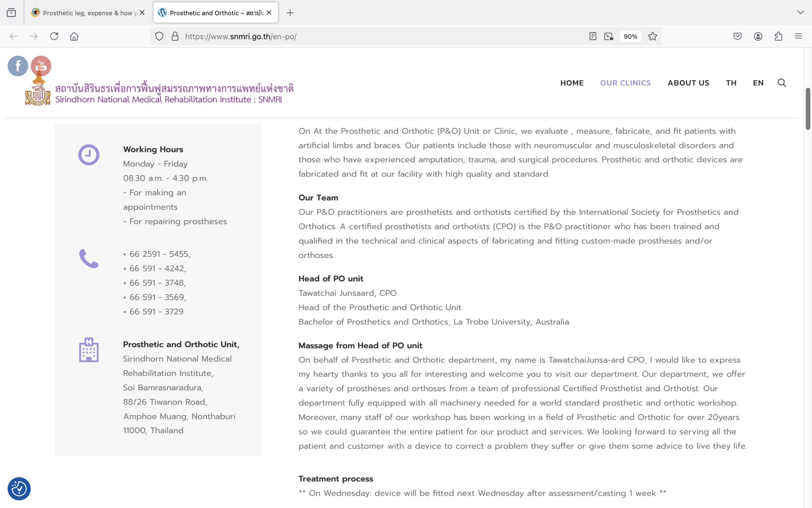Screen dimensions: 812x508
Task: Click the 'Our Team' heading
Action: 318,198
